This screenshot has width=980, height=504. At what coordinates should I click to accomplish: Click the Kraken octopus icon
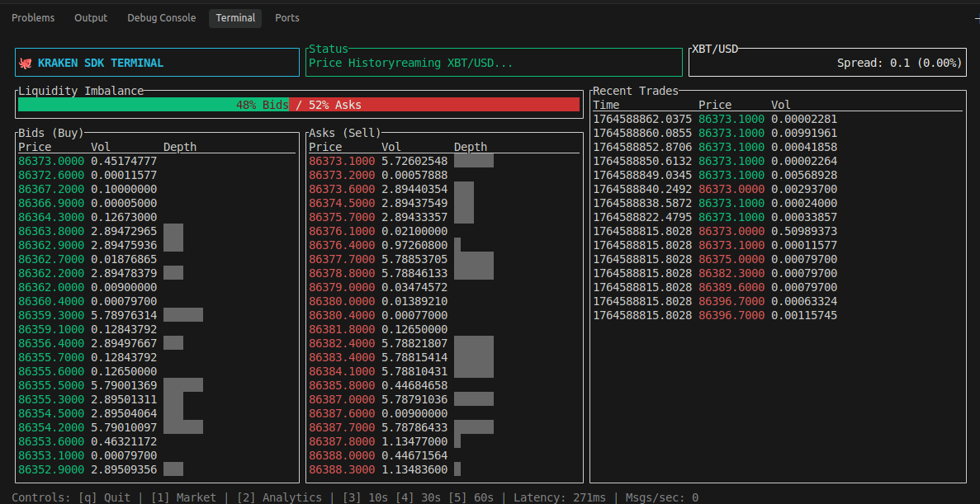(26, 63)
